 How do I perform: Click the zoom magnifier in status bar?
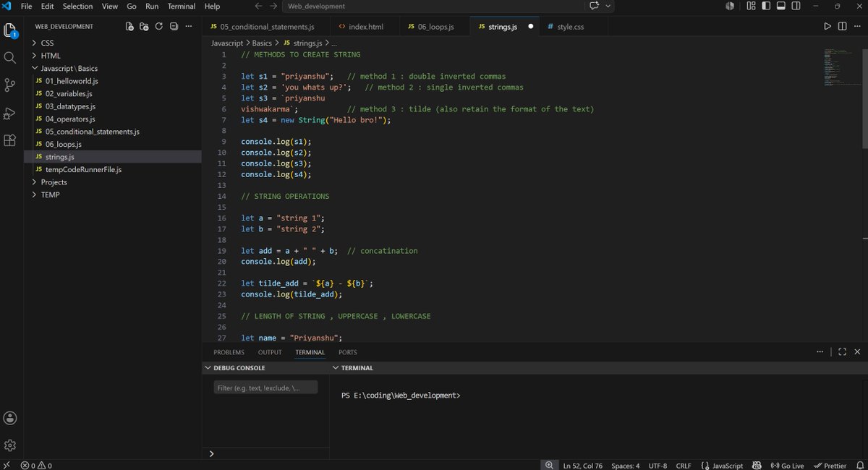(550, 465)
